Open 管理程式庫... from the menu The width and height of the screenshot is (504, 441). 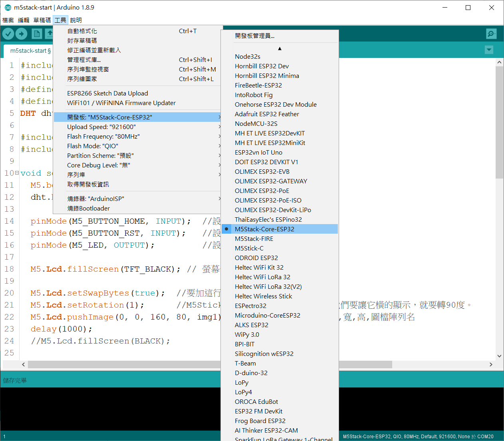tap(137, 60)
